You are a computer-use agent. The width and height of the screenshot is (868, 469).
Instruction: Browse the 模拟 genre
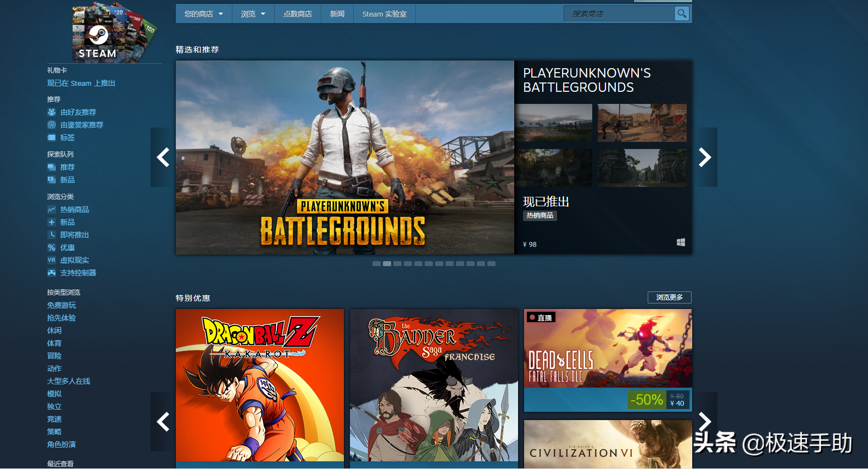(x=54, y=394)
